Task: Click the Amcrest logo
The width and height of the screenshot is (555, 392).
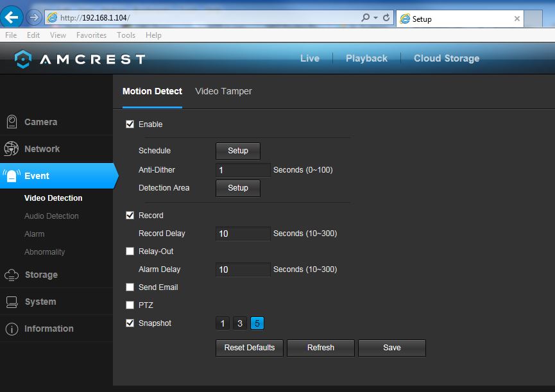Action: click(80, 59)
